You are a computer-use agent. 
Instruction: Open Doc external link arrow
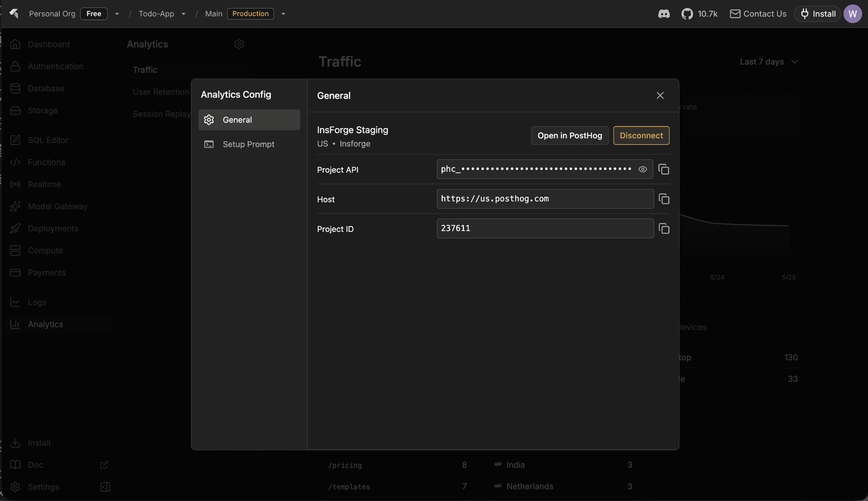click(x=104, y=465)
